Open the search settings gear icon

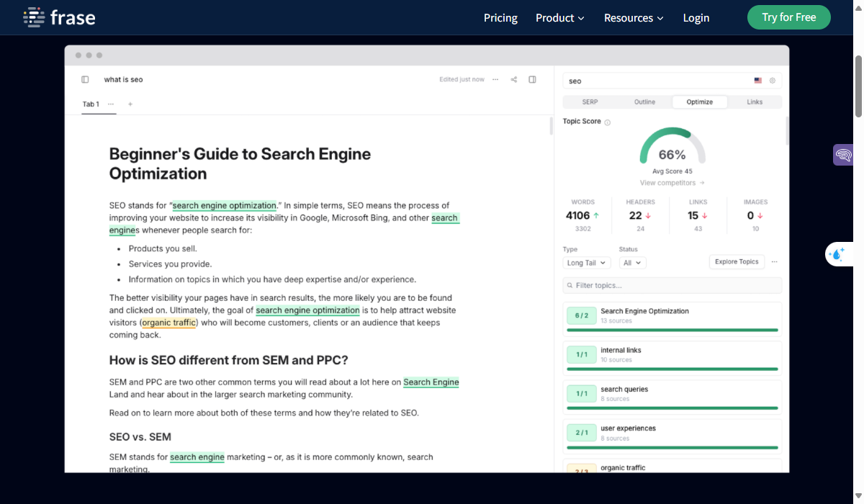coord(773,81)
